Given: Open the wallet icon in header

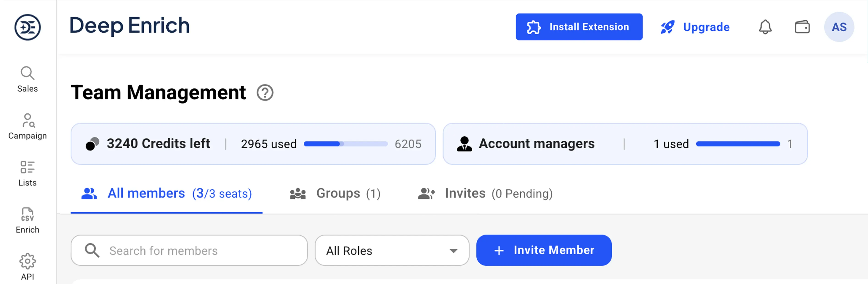Looking at the screenshot, I should 802,27.
